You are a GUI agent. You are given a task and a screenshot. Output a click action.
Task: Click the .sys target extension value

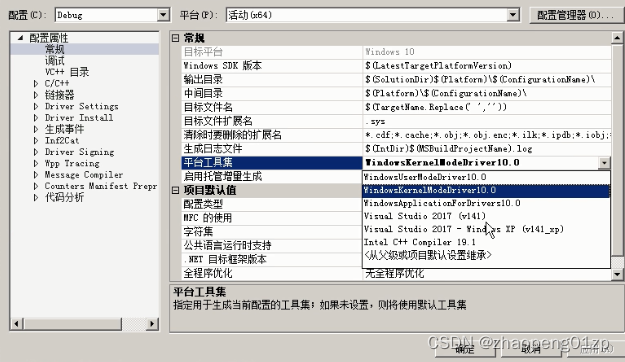point(375,121)
